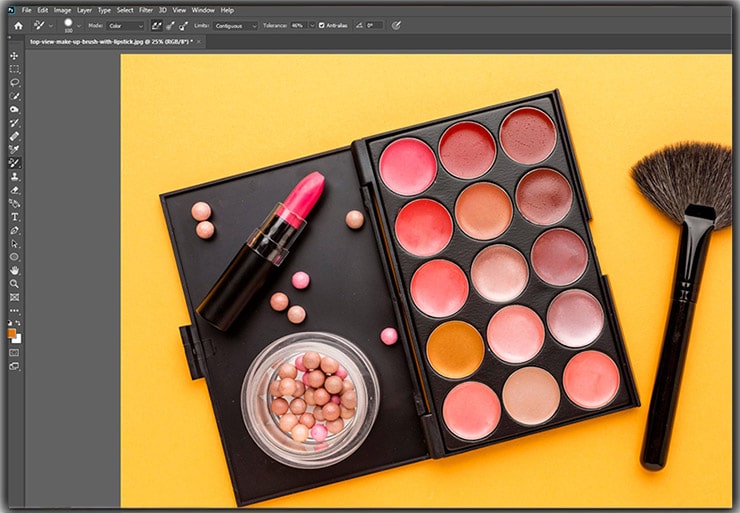Open the Mode dropdown showing Color
The width and height of the screenshot is (740, 513).
(124, 25)
